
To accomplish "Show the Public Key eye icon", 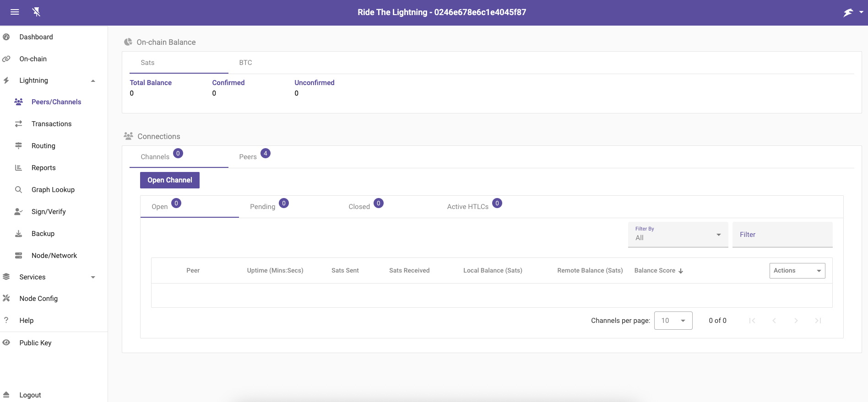I will [x=6, y=343].
